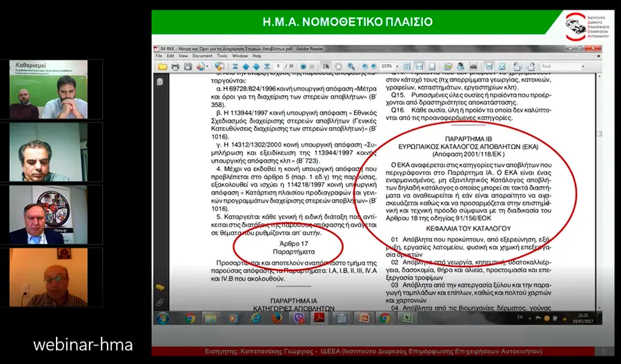Open Internet Explorer from the taskbar

pos(255,318)
